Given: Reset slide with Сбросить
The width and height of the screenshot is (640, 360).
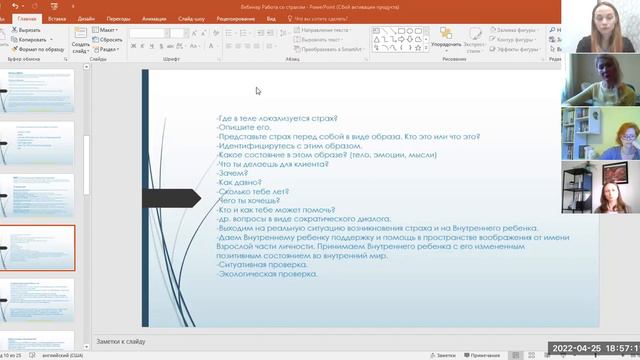Looking at the screenshot, I should tap(107, 40).
